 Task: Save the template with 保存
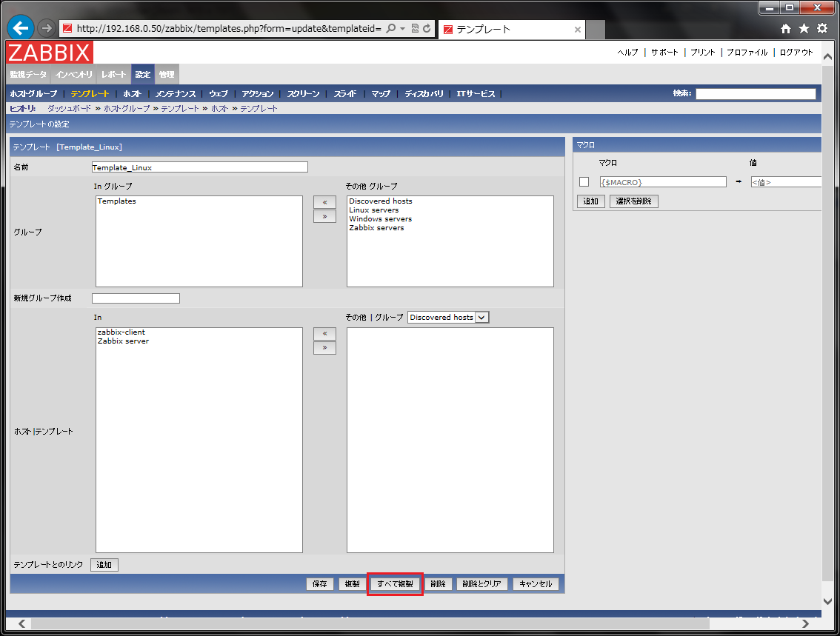point(320,584)
